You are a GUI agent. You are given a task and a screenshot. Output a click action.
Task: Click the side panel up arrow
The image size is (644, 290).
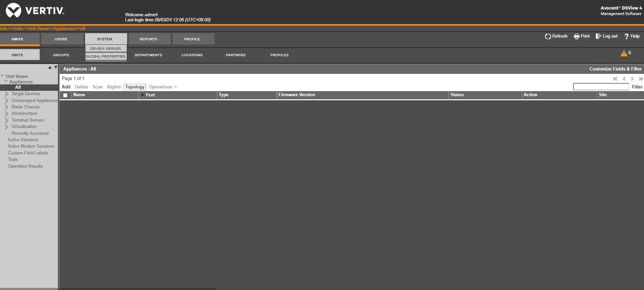click(50, 67)
